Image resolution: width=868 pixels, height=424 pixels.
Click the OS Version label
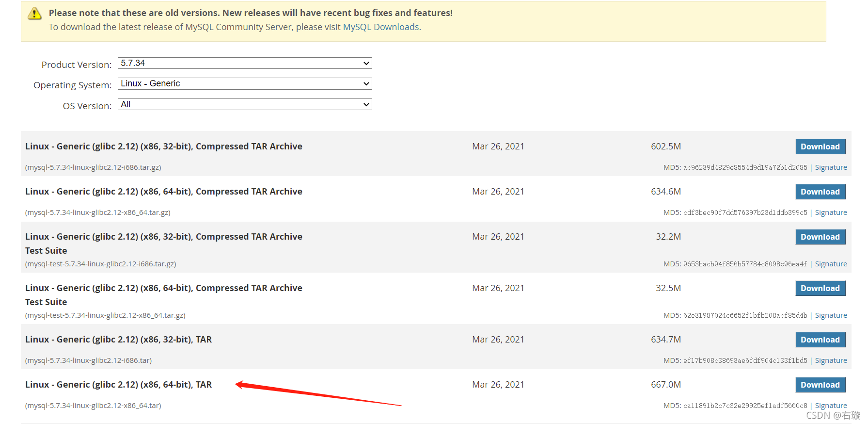pos(87,106)
